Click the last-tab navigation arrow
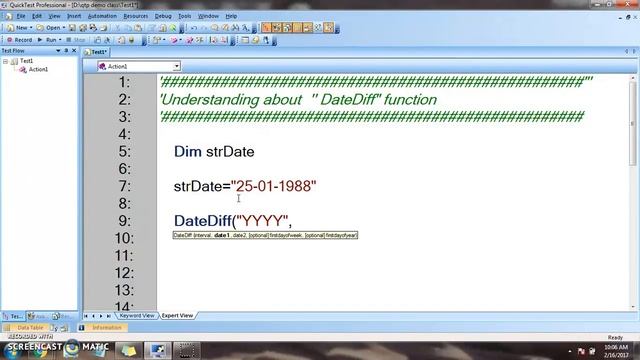 pos(109,316)
